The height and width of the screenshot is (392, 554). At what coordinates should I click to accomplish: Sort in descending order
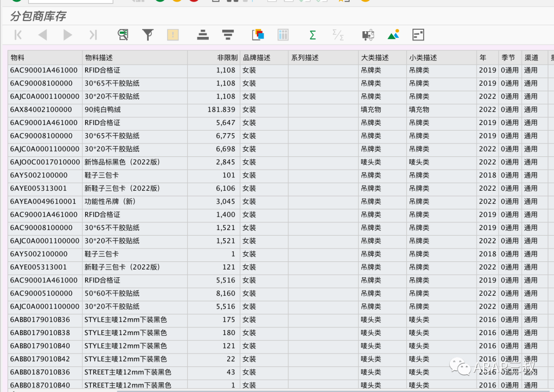[228, 35]
